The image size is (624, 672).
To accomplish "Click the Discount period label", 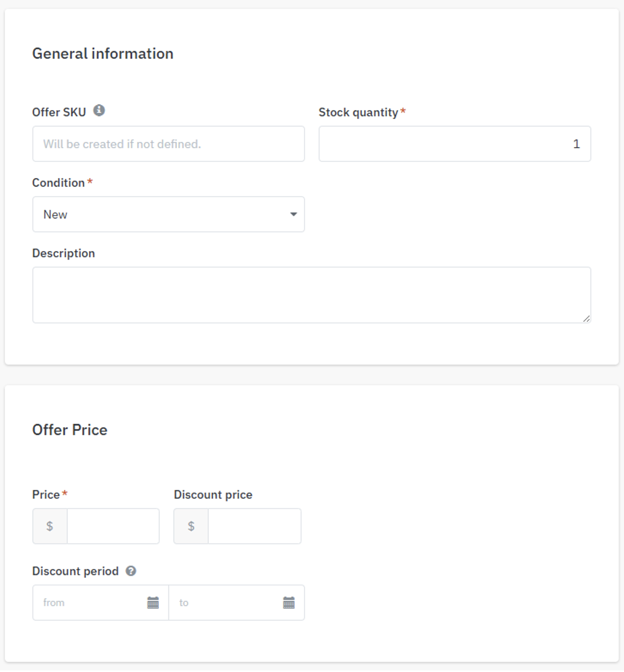I will click(x=75, y=571).
